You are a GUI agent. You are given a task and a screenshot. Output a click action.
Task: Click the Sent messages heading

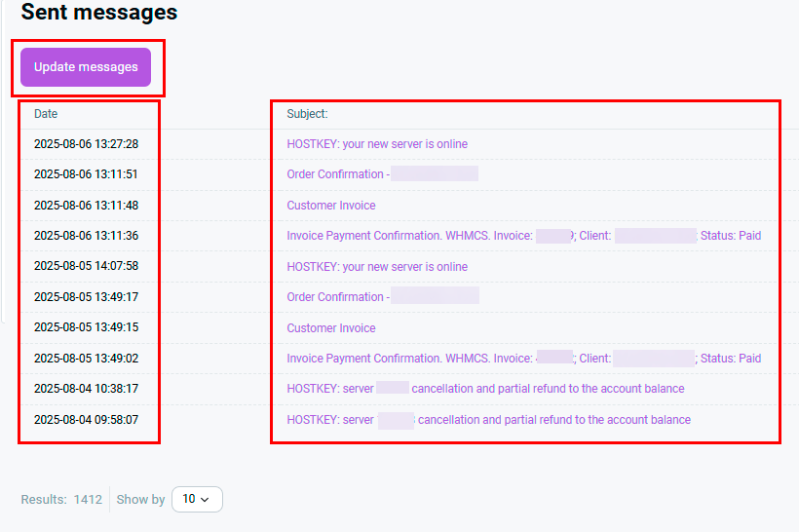pyautogui.click(x=99, y=13)
